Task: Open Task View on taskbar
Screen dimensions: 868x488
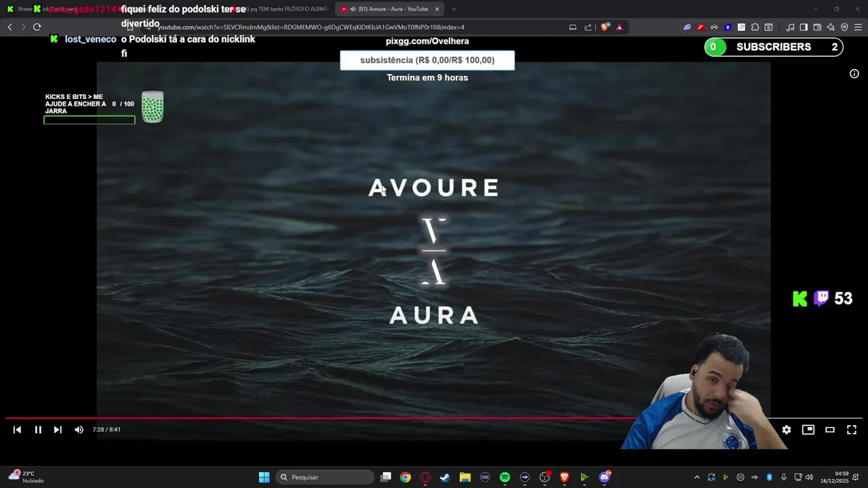Action: [386, 477]
